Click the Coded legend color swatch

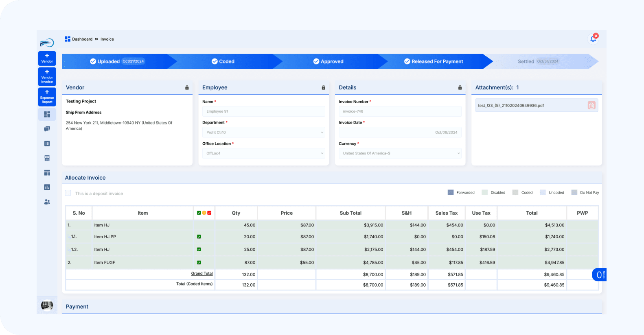click(515, 192)
